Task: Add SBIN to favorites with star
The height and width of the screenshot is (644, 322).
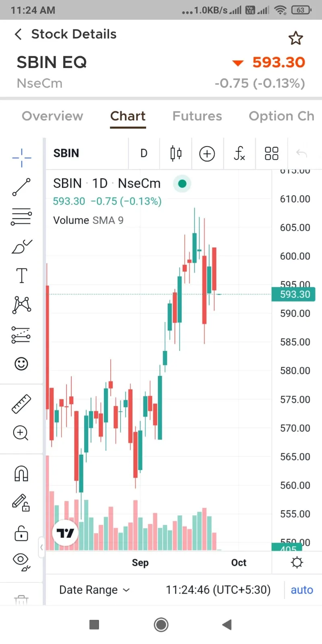Action: click(x=296, y=38)
